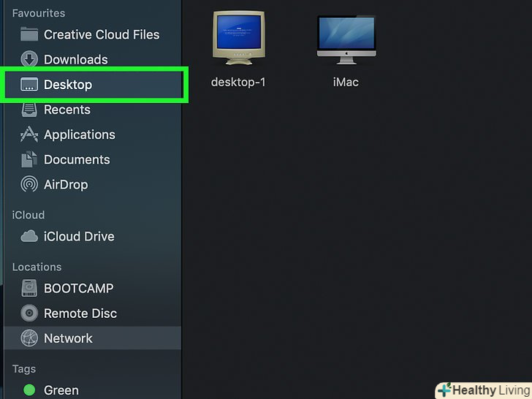Screen dimensions: 532x399
Task: Click the iCloud Drive cloud icon
Action: coord(29,236)
